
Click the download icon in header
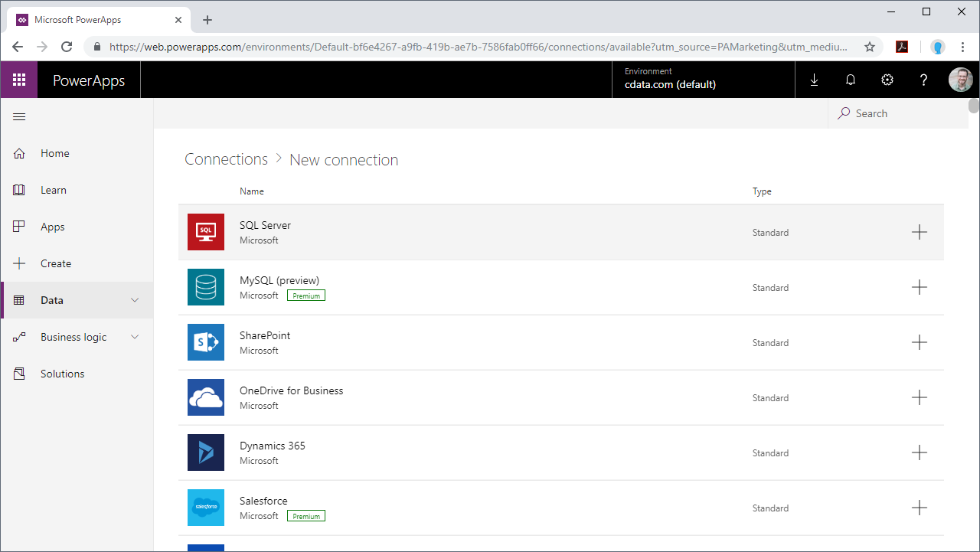(814, 80)
